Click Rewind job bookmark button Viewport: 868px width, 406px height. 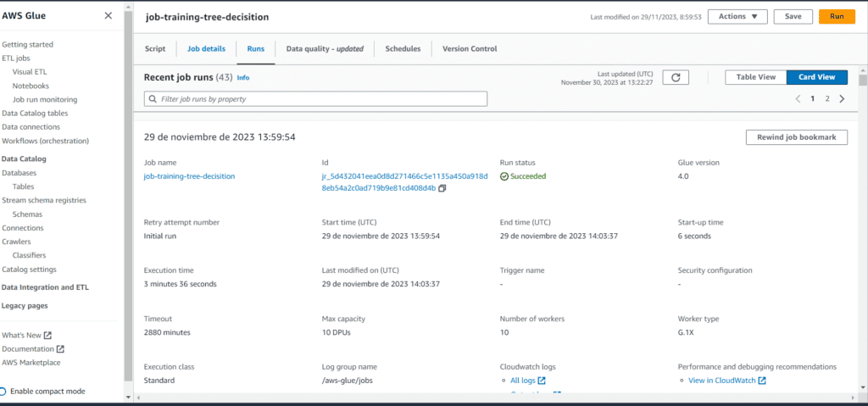click(796, 137)
